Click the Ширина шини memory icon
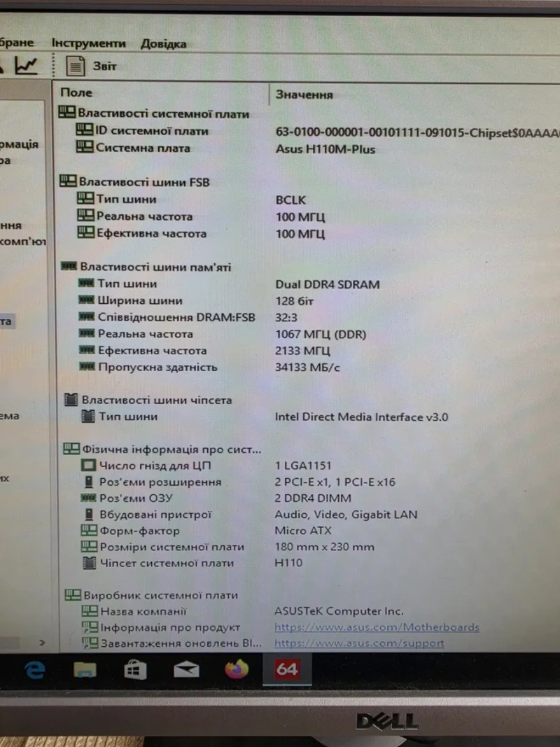This screenshot has width=560, height=747. 86,300
